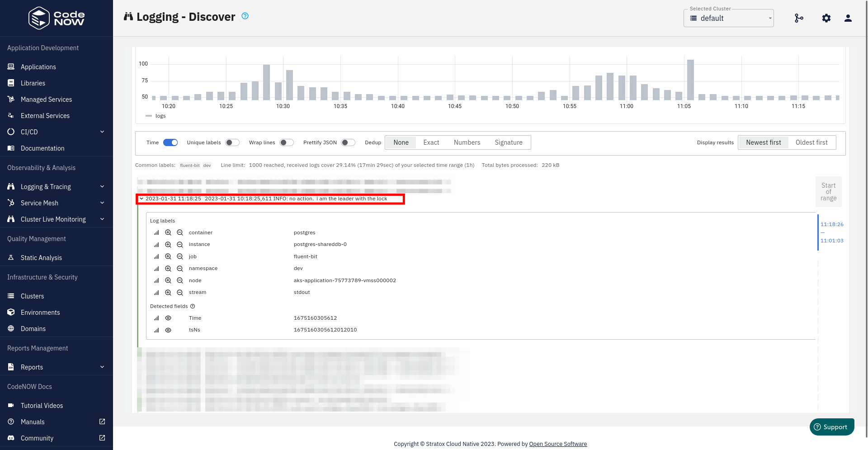Open Community external link icon
The image size is (868, 450).
tap(102, 438)
